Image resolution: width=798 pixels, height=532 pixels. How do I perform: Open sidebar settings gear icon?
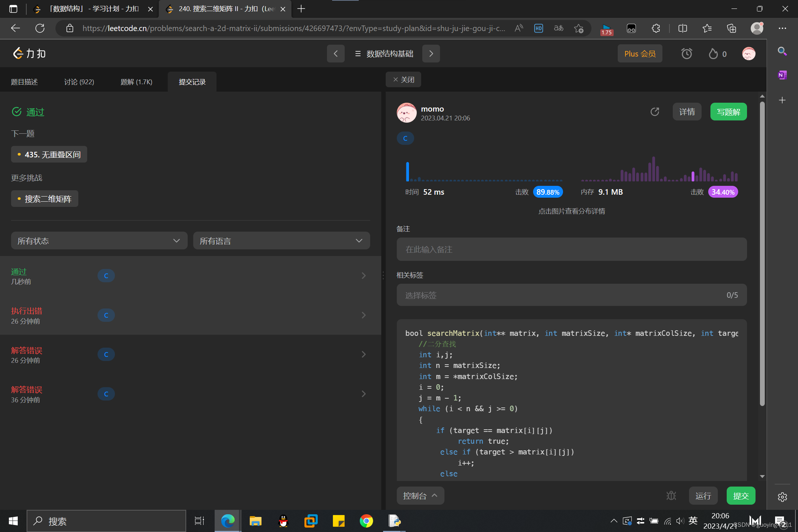click(782, 497)
